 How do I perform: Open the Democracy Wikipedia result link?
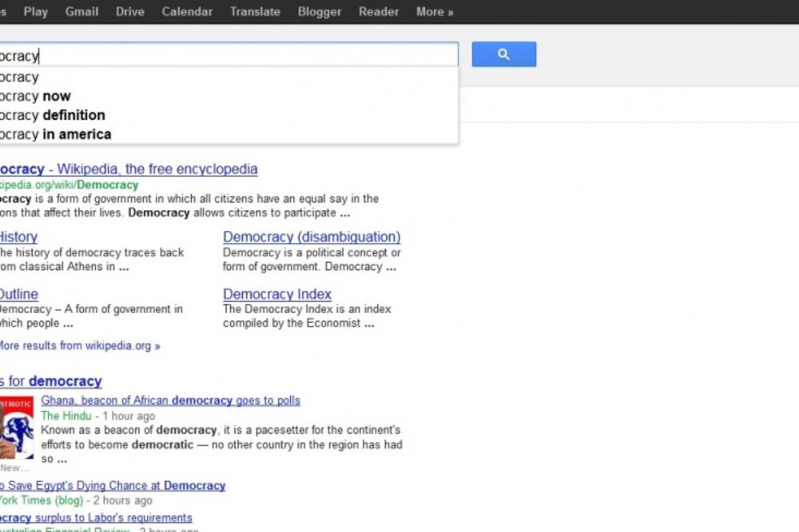point(128,169)
